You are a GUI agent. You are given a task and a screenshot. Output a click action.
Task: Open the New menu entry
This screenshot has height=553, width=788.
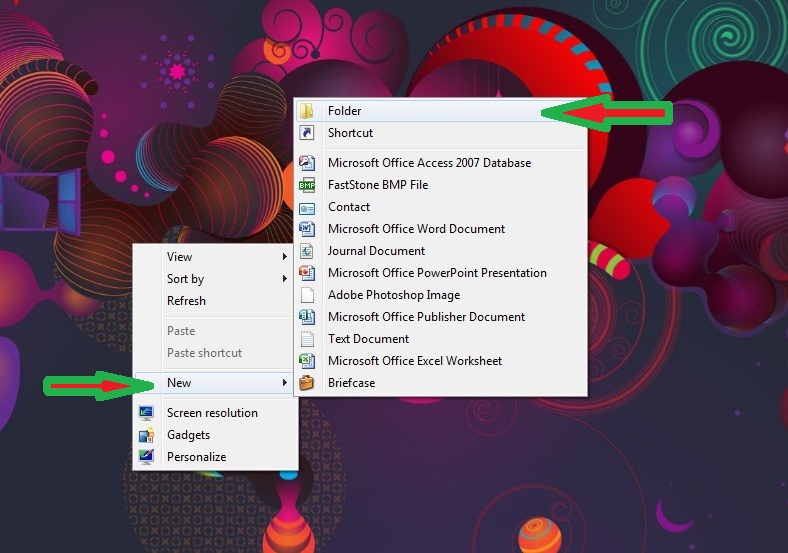(x=215, y=383)
